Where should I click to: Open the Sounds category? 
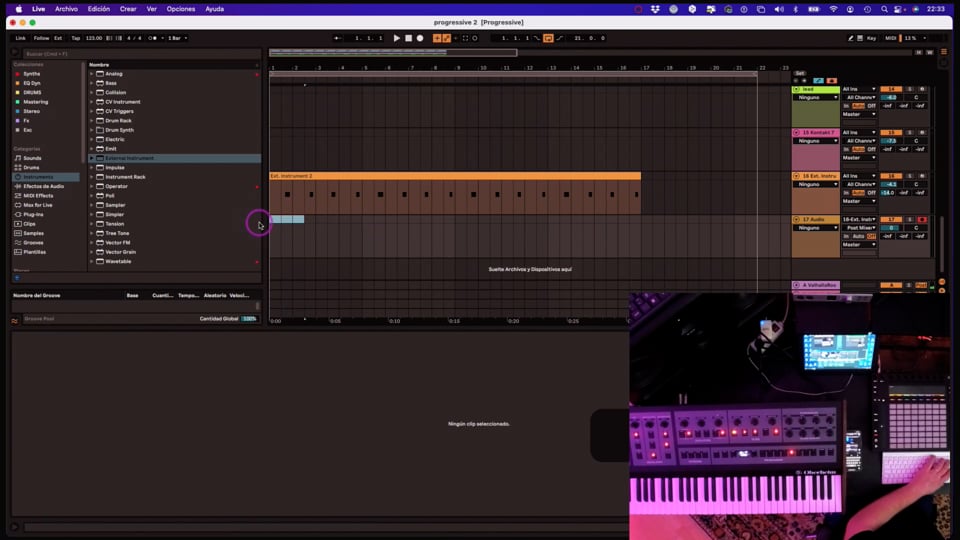tap(32, 158)
